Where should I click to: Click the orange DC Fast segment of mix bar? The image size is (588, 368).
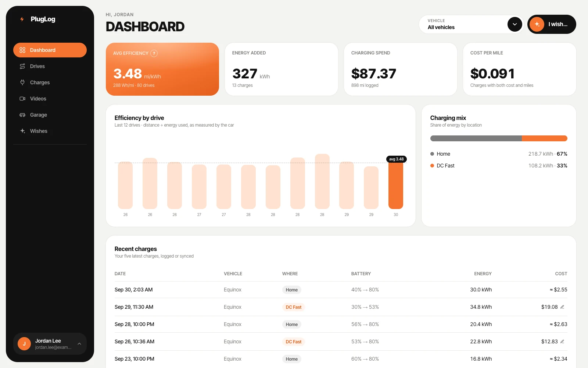tap(545, 138)
